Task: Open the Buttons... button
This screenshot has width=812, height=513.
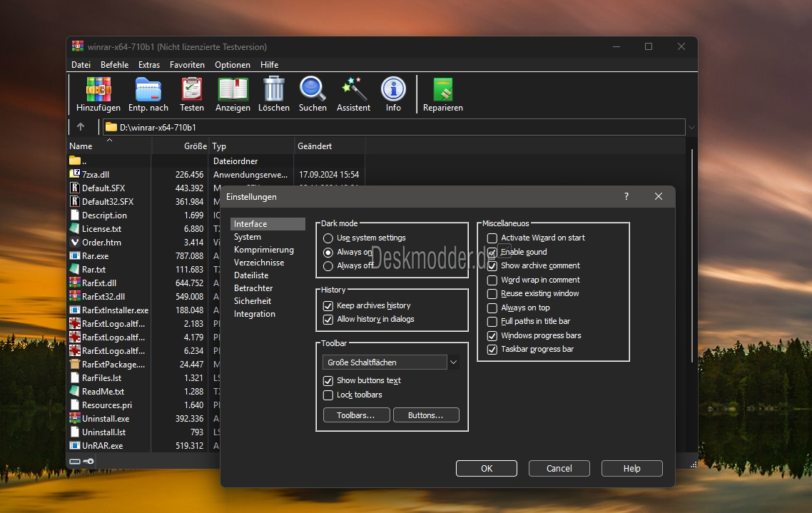Action: (x=426, y=415)
